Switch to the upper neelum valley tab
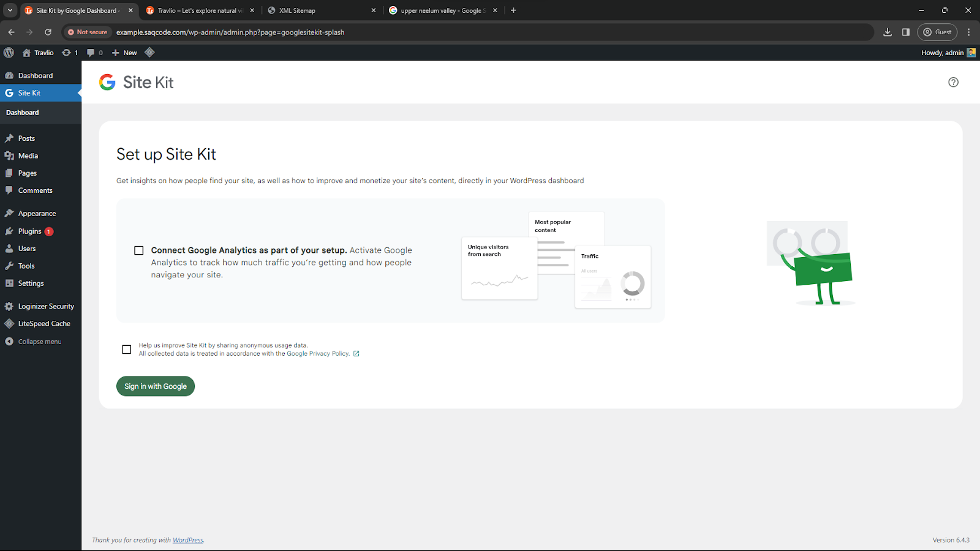 tap(443, 10)
